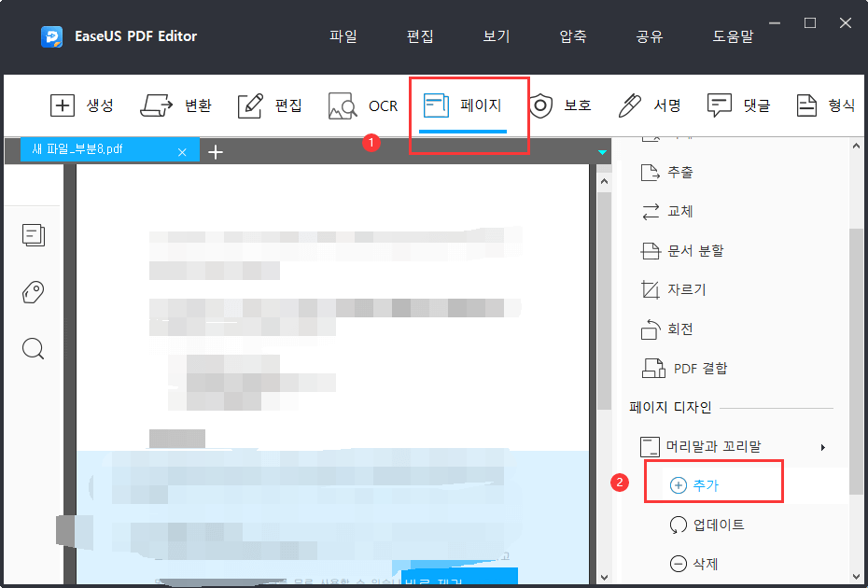Viewport: 868px width, 588px height.
Task: Open the 파일 menu
Action: (343, 36)
